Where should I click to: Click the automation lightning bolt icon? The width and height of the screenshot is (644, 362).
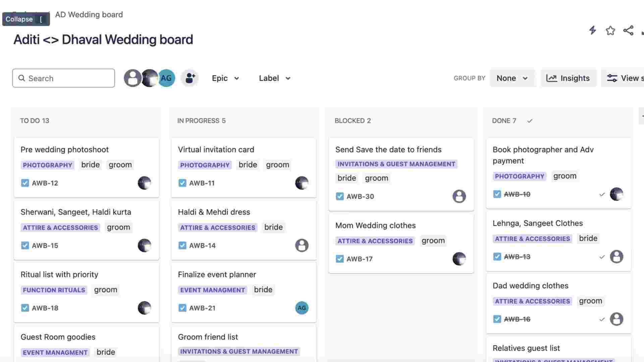pos(593,30)
